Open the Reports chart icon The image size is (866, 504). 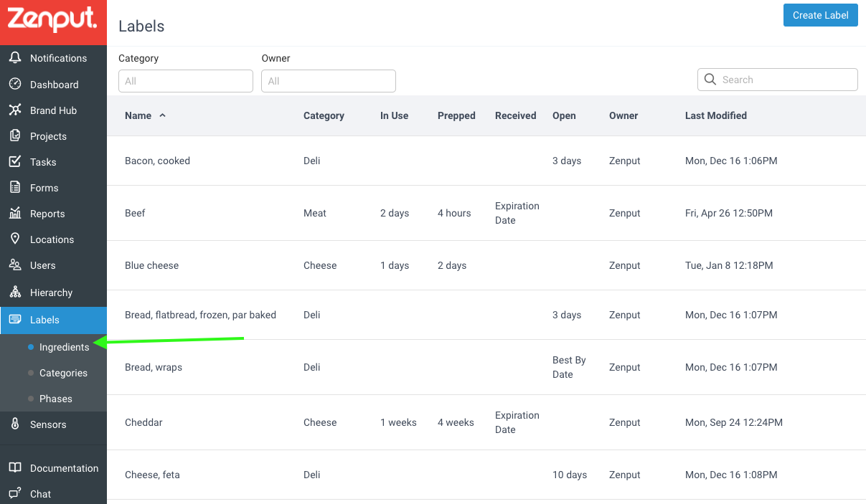(x=15, y=213)
